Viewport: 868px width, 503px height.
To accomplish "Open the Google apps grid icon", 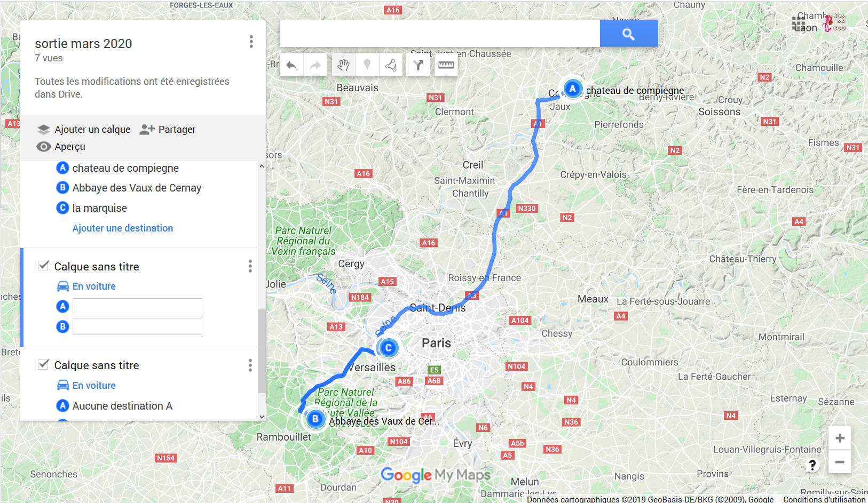I will coord(799,24).
